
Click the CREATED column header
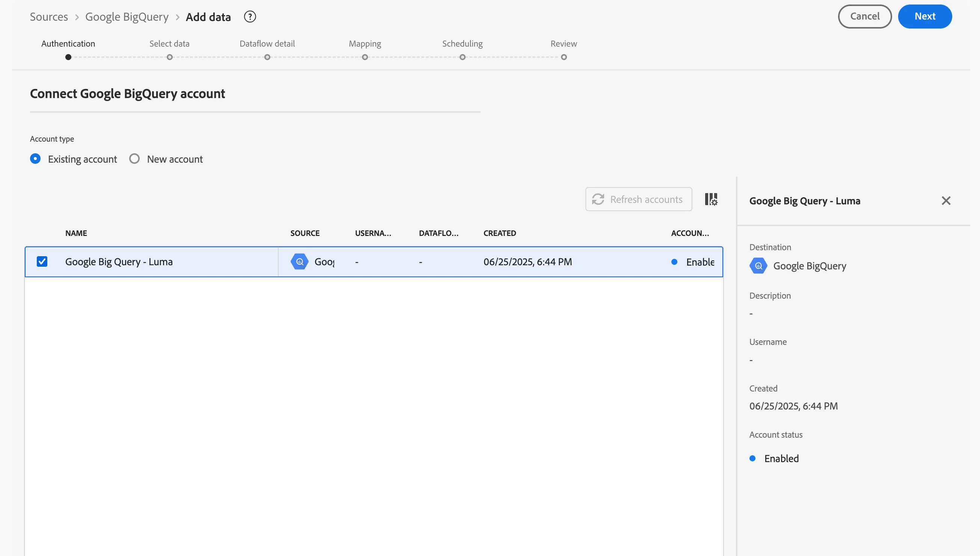(x=499, y=233)
